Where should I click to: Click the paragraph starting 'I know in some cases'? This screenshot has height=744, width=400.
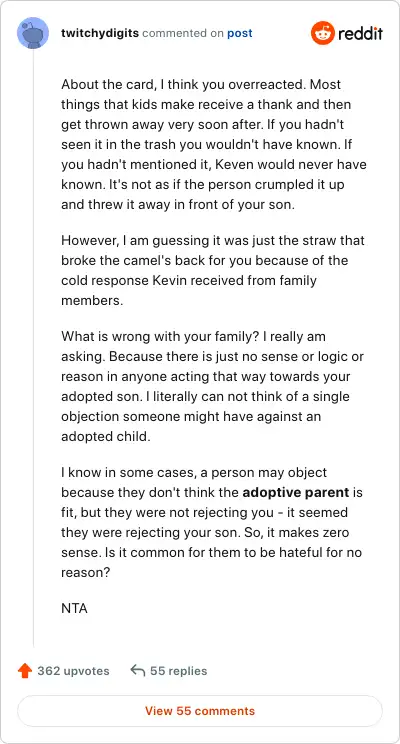click(x=212, y=522)
